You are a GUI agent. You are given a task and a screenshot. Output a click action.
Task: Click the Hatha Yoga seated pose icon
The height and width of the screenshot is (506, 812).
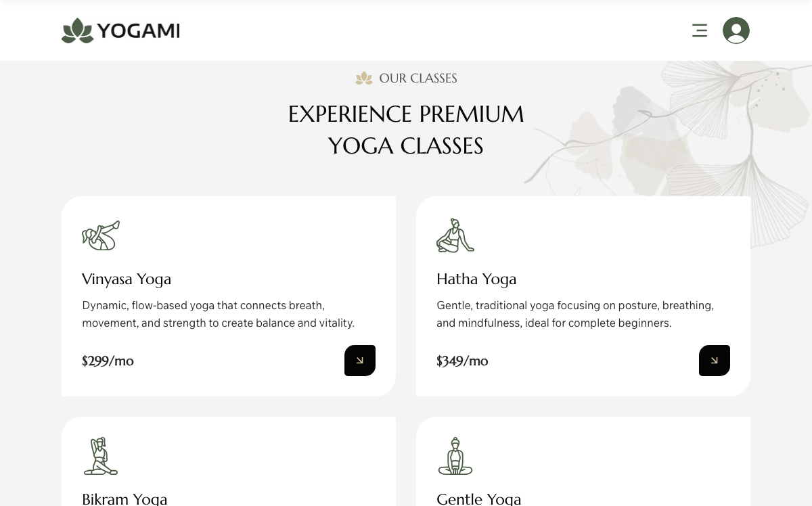click(455, 235)
